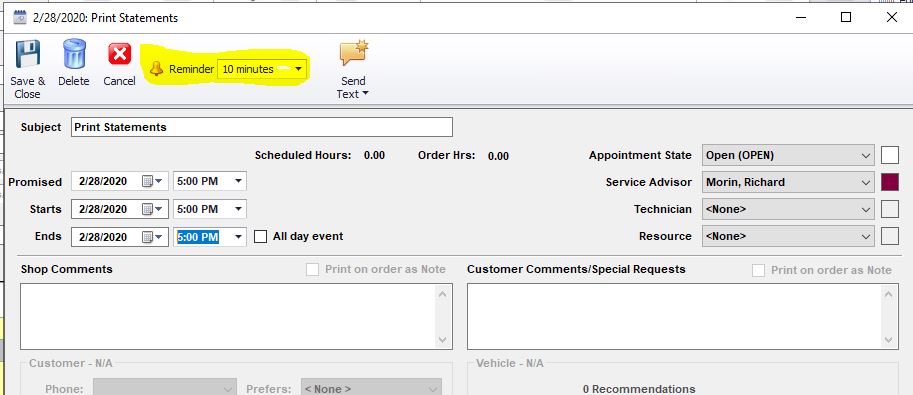
Task: Check Print on order as Note for Shop Comments
Action: 313,270
